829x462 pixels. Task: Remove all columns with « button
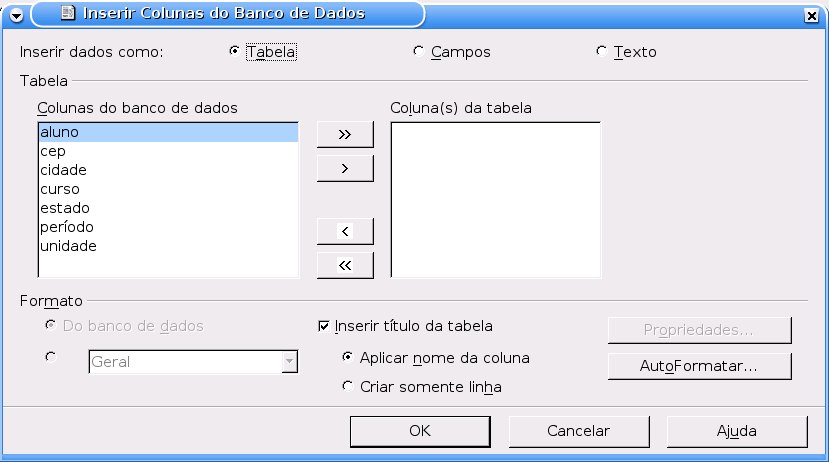345,265
